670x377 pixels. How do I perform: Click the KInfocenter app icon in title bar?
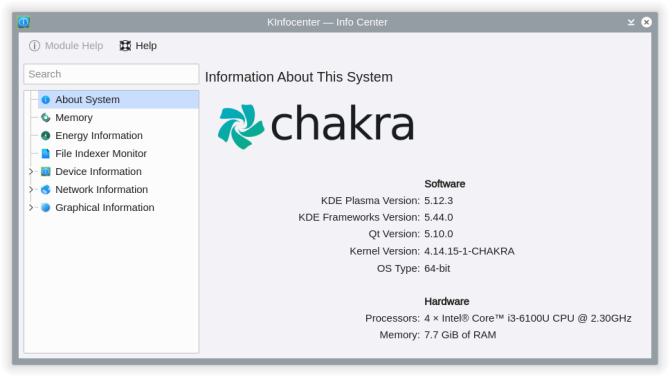tap(24, 22)
